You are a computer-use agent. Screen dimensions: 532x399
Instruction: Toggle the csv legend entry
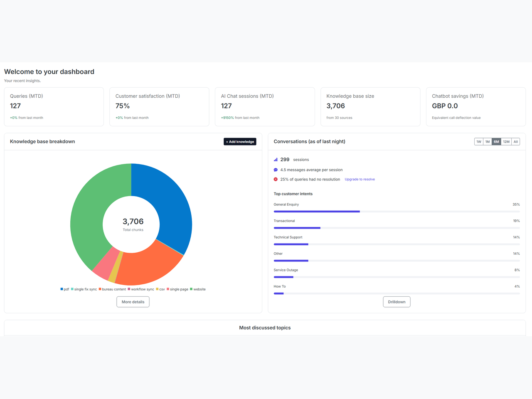tap(160, 289)
